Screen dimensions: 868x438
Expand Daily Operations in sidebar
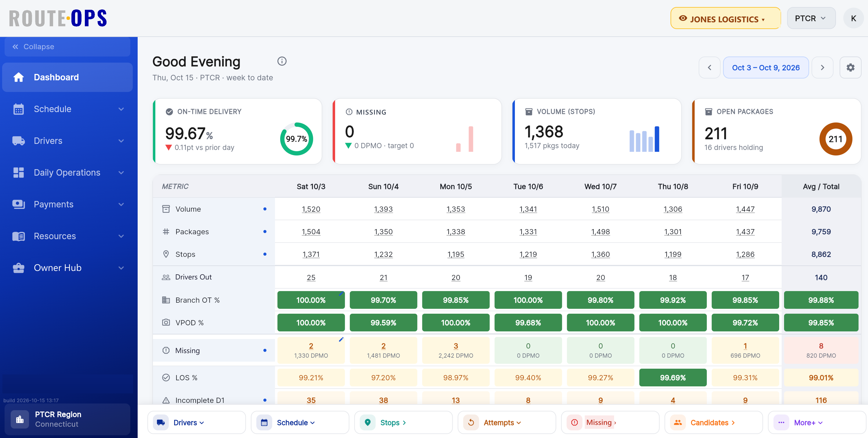67,172
